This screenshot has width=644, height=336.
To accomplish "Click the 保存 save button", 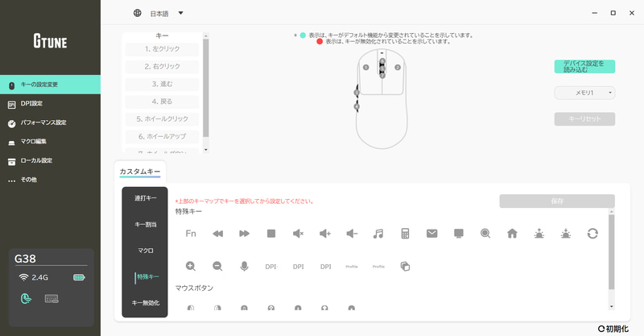I will click(557, 201).
